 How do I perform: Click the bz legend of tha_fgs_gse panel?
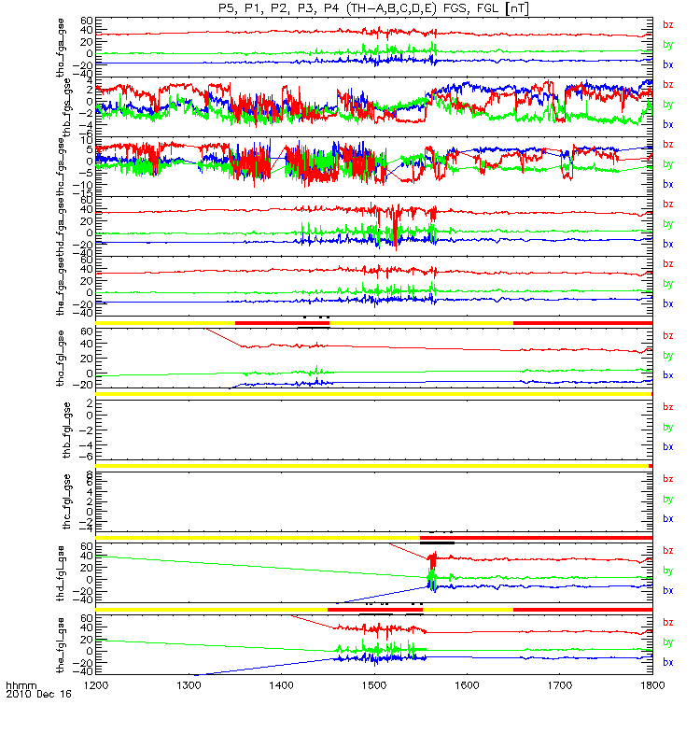pyautogui.click(x=668, y=25)
